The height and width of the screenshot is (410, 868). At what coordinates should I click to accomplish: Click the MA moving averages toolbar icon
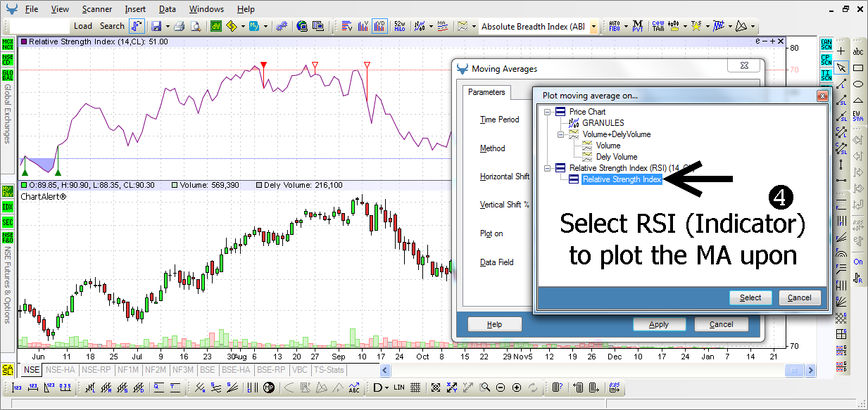(441, 26)
